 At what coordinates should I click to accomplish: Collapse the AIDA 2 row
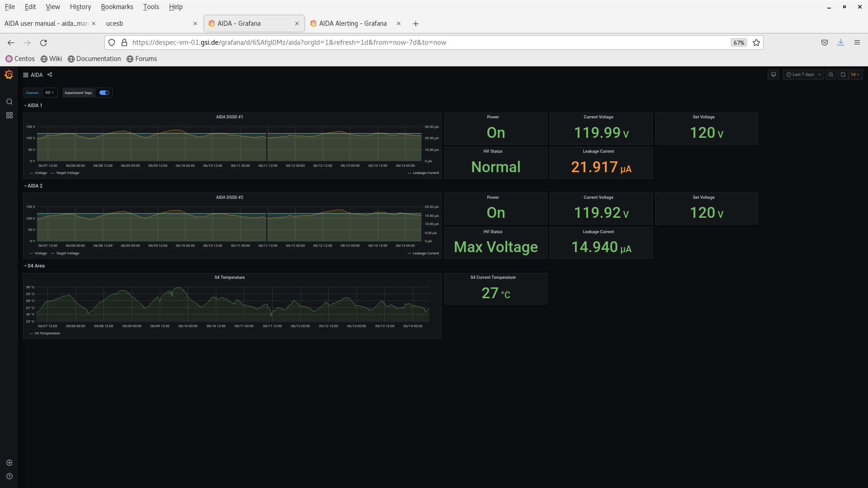(x=34, y=186)
